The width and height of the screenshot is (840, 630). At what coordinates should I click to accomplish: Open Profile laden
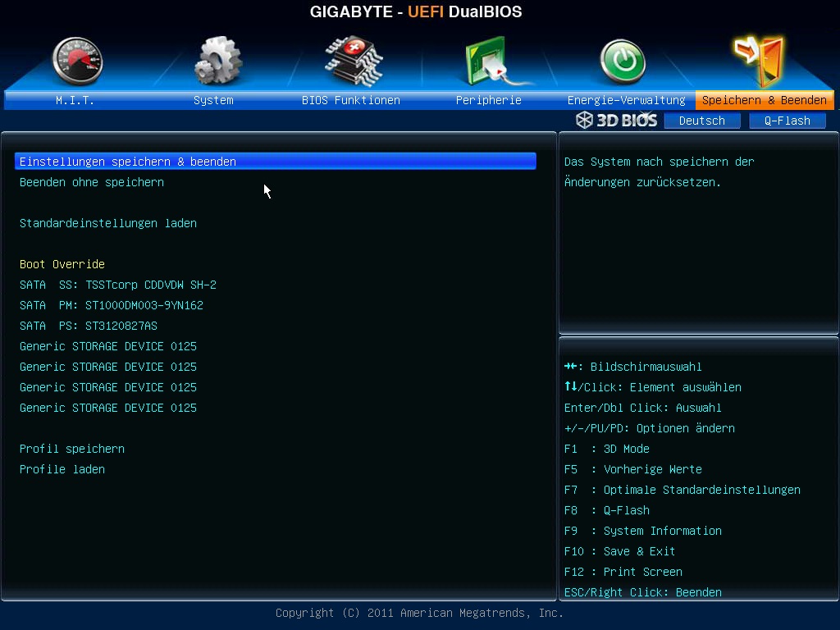tap(62, 469)
